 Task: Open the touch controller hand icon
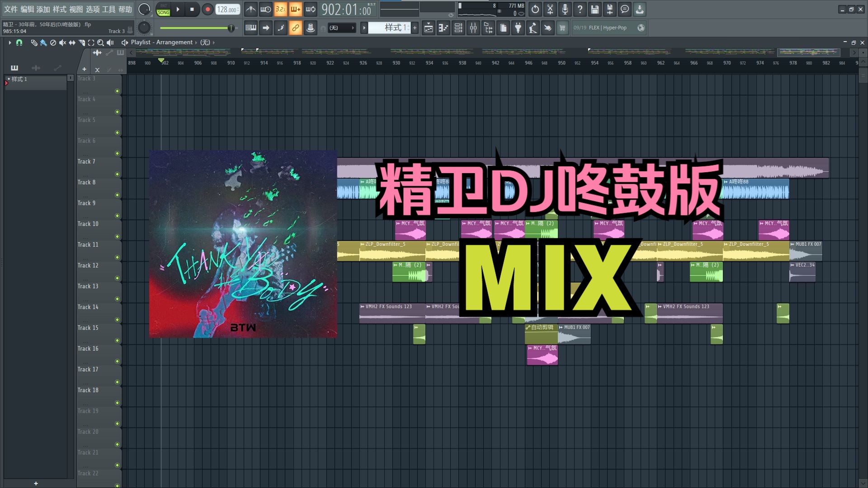[x=547, y=28]
